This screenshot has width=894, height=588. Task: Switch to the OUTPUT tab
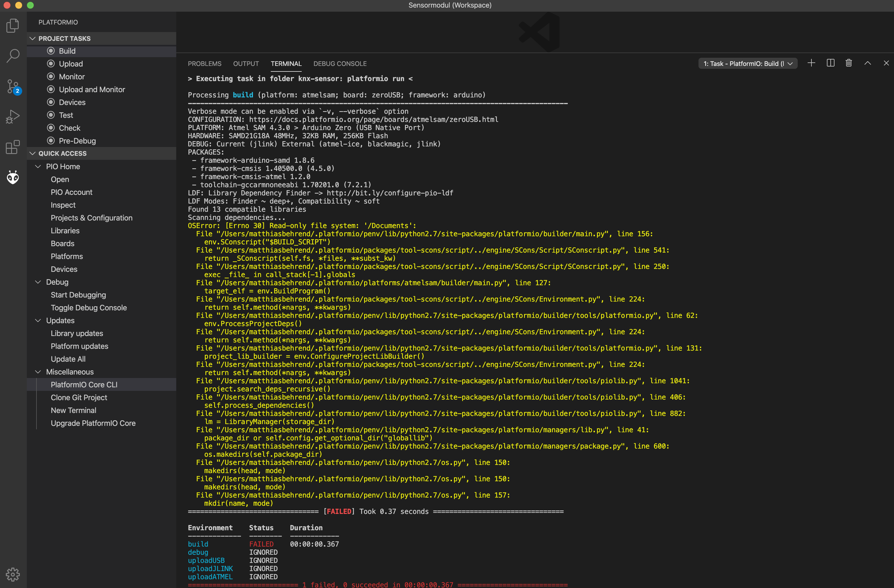pyautogui.click(x=246, y=64)
